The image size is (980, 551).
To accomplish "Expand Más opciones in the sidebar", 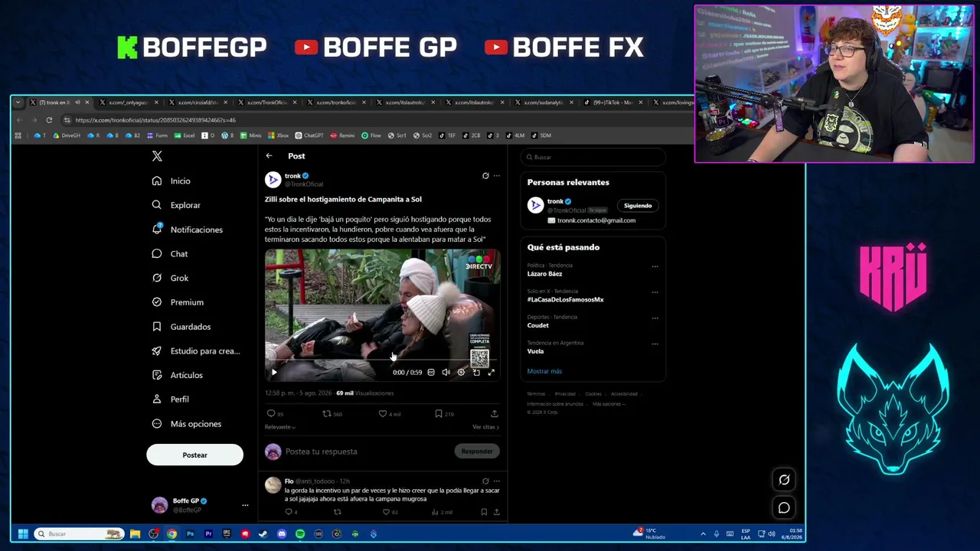I will (x=186, y=424).
